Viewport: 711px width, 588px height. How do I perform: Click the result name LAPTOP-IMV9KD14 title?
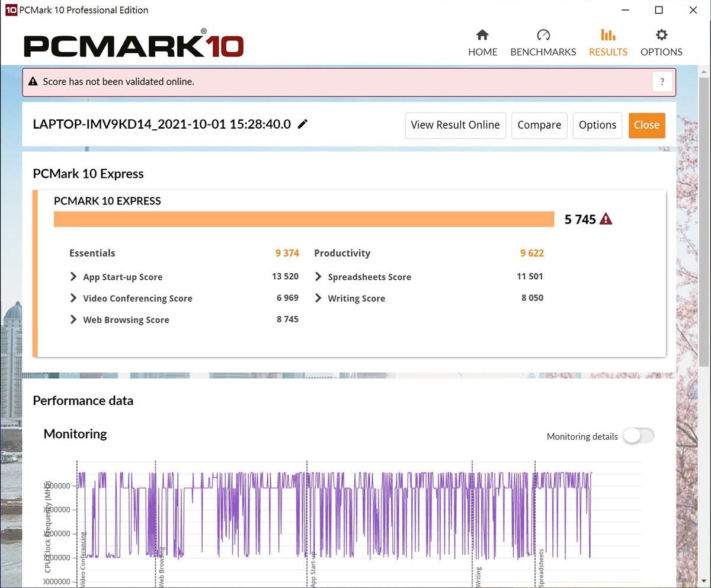162,124
